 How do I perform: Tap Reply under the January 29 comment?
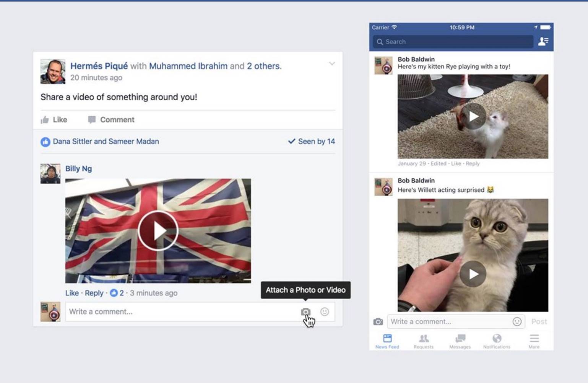click(x=473, y=163)
